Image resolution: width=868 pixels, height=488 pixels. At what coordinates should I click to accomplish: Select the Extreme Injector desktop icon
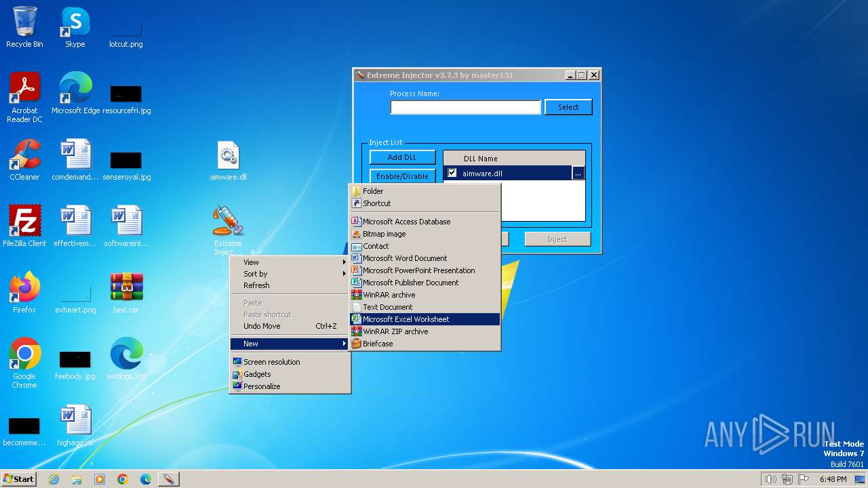tap(228, 230)
